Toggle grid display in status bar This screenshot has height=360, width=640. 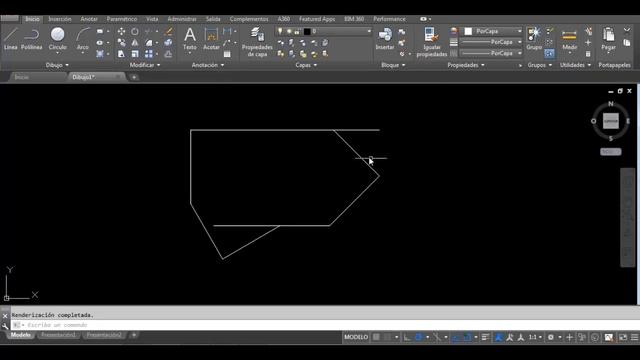click(x=376, y=337)
